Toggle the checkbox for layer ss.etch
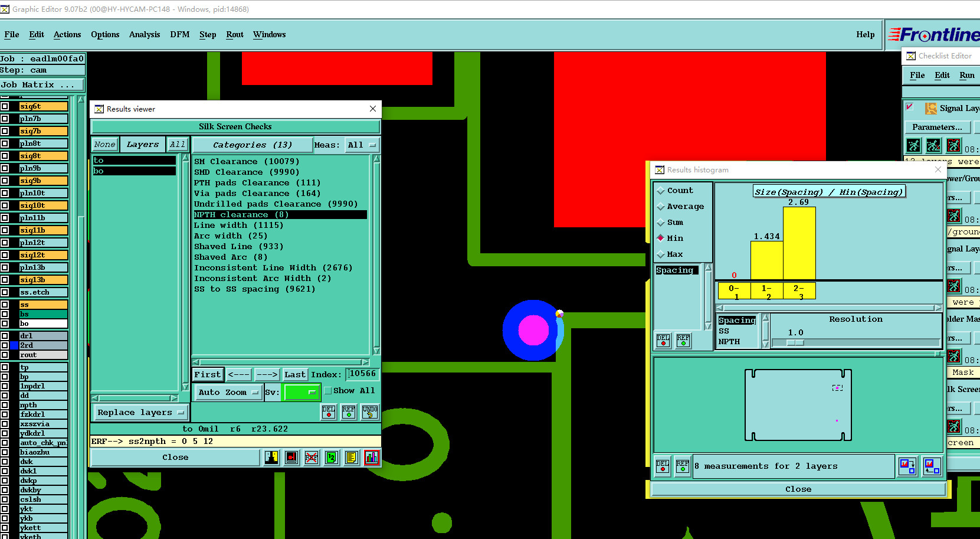 click(5, 292)
